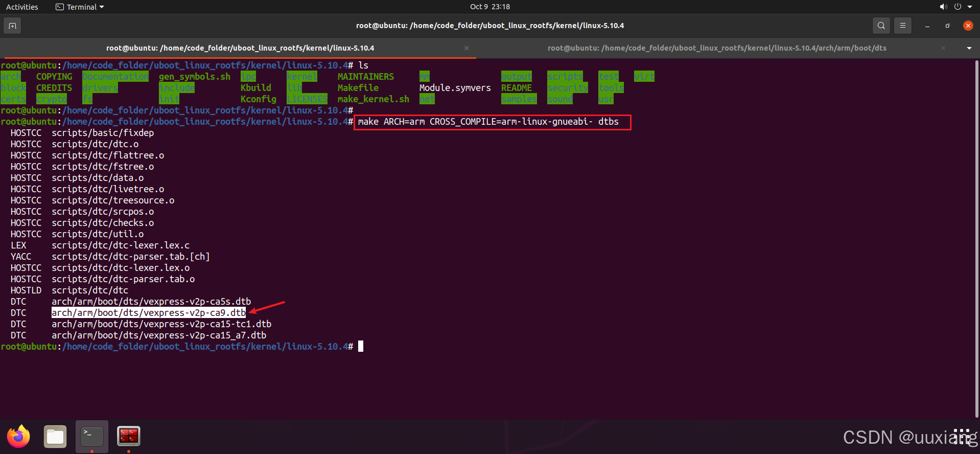The image size is (980, 454).
Task: Open the terminal search icon
Action: pos(881,26)
